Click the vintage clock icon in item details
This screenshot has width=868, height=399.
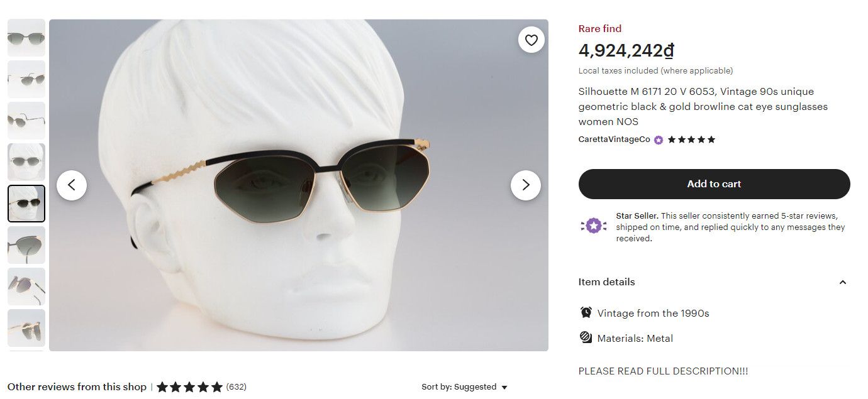point(586,312)
